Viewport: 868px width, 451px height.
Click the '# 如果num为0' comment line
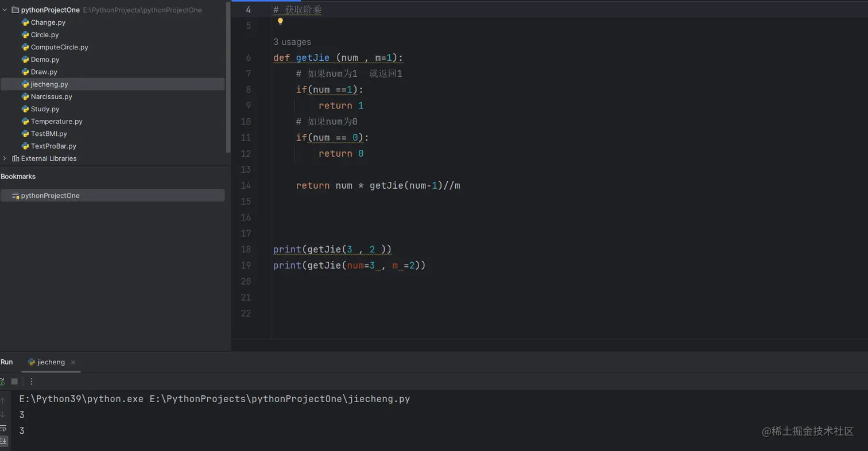coord(327,122)
